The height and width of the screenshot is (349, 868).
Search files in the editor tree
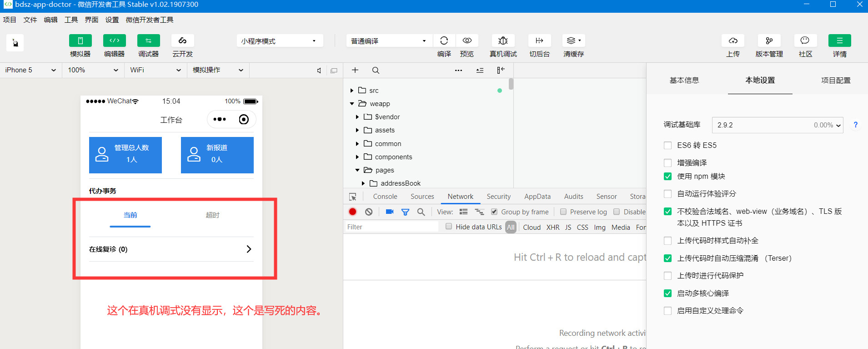coord(376,70)
